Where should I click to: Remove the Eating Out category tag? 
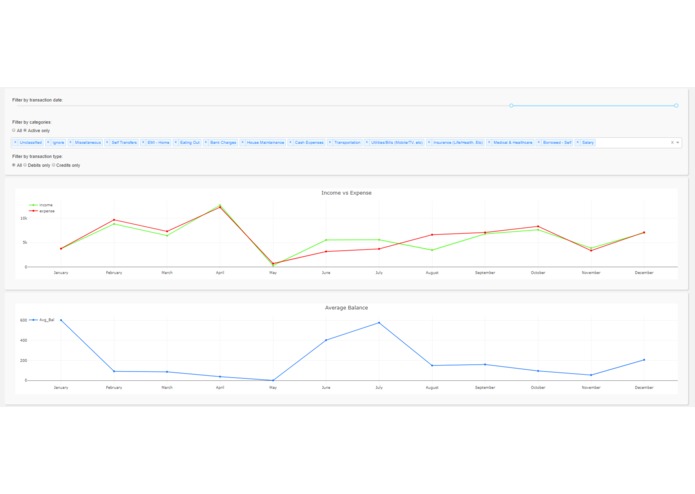point(176,143)
